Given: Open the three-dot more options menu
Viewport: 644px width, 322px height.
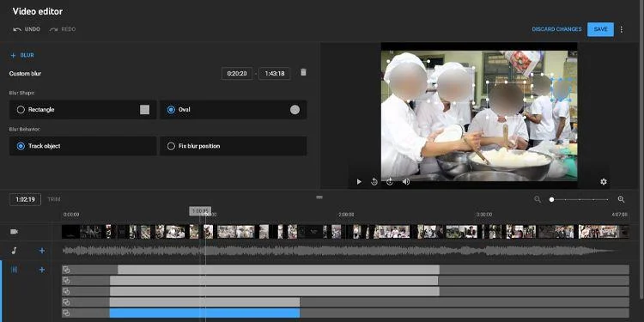Looking at the screenshot, I should [622, 29].
